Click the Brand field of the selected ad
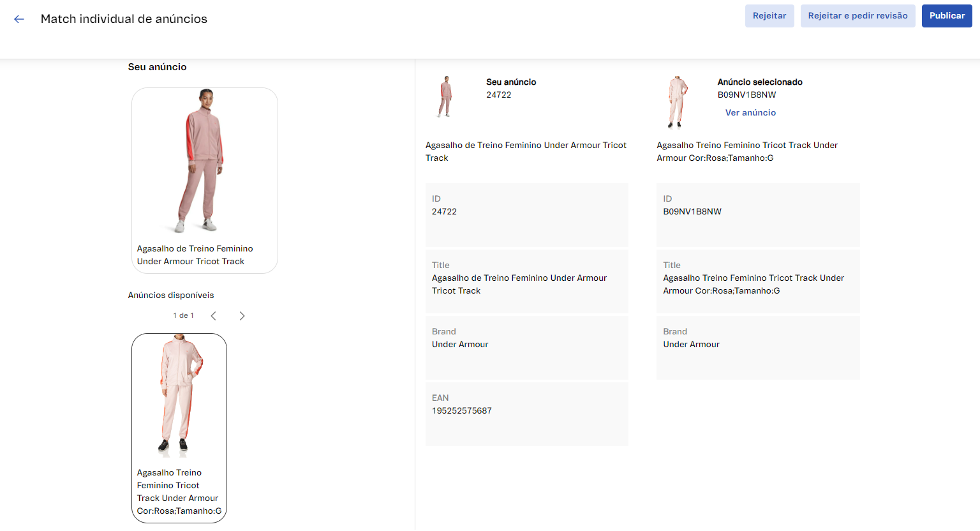Image resolution: width=980 pixels, height=531 pixels. (757, 347)
